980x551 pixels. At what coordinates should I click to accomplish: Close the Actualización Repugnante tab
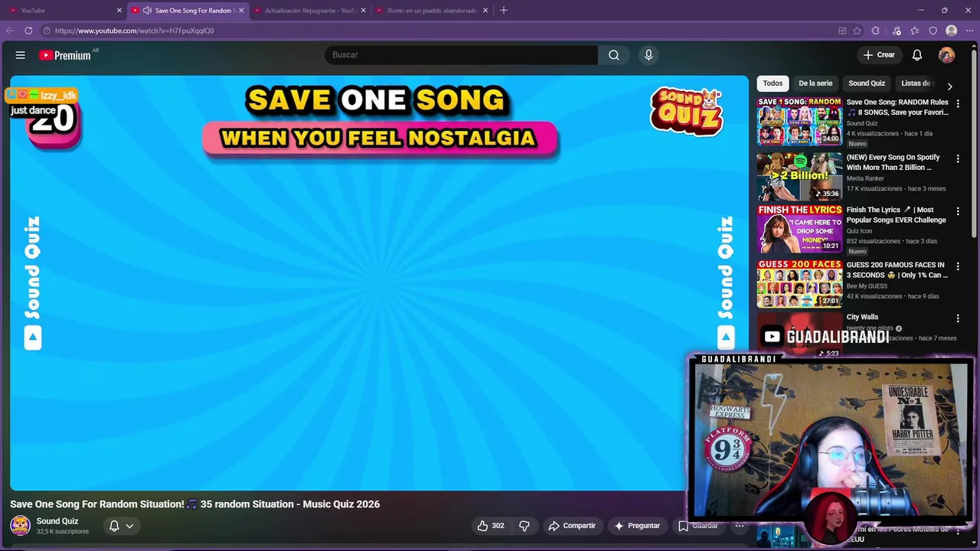pos(364,11)
